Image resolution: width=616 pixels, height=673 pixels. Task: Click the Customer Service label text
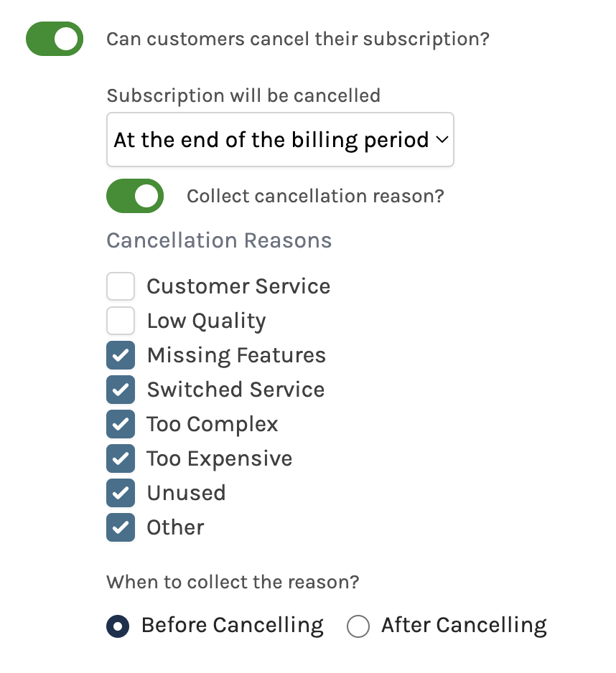tap(238, 286)
